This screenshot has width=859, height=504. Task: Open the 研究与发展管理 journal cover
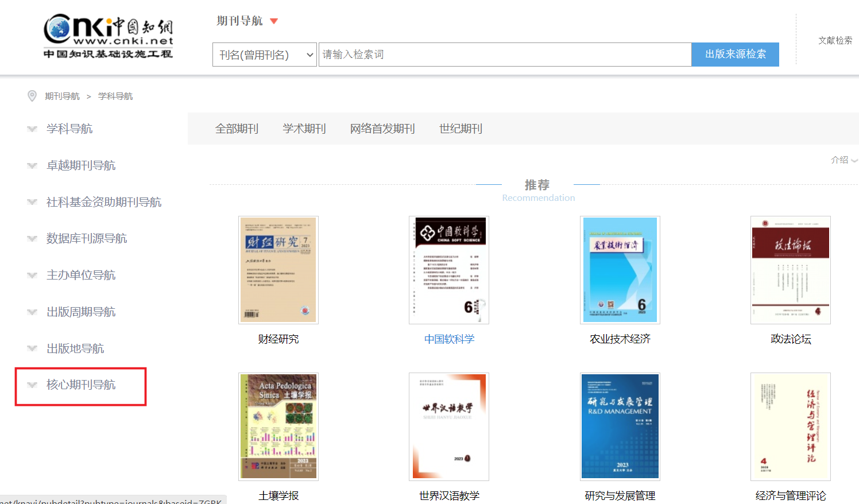coord(620,427)
